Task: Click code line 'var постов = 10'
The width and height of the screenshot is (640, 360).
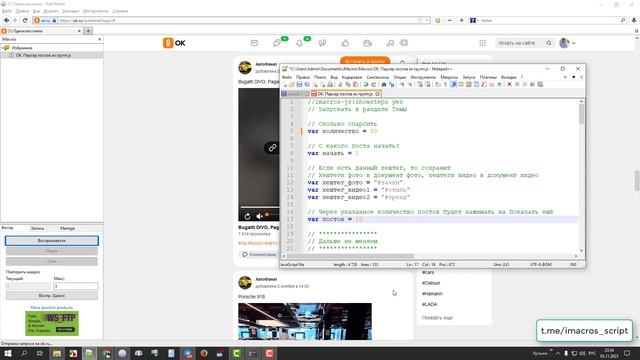Action: [x=335, y=219]
